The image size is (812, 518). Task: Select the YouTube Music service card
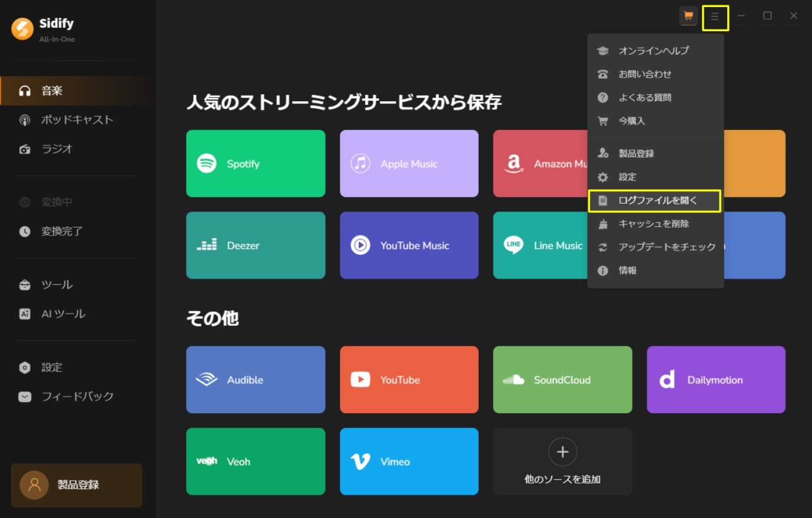409,245
